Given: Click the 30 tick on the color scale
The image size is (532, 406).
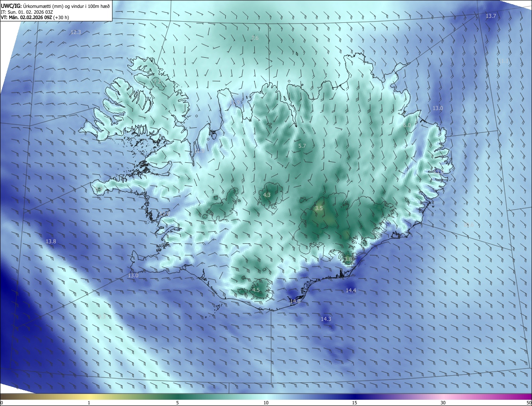Looking at the screenshot, I should coord(443,403).
